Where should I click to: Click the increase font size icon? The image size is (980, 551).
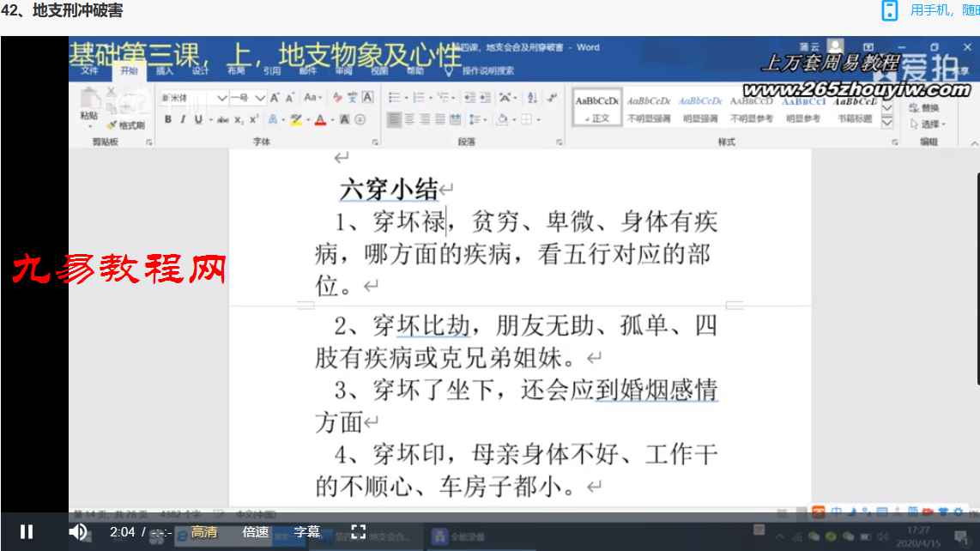pyautogui.click(x=275, y=98)
